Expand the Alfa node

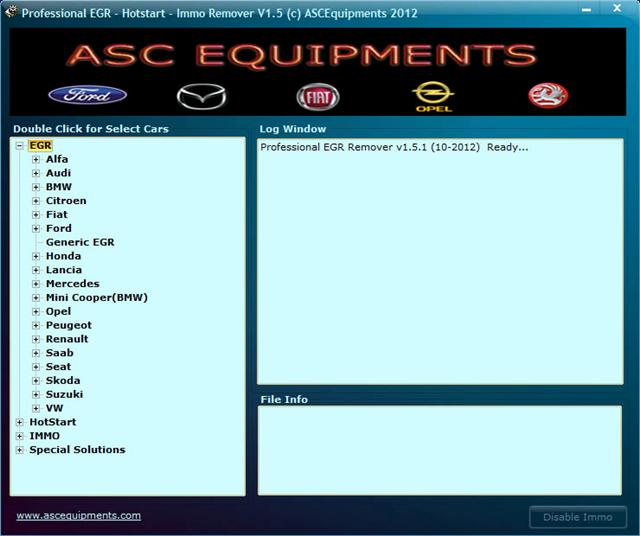pyautogui.click(x=36, y=160)
